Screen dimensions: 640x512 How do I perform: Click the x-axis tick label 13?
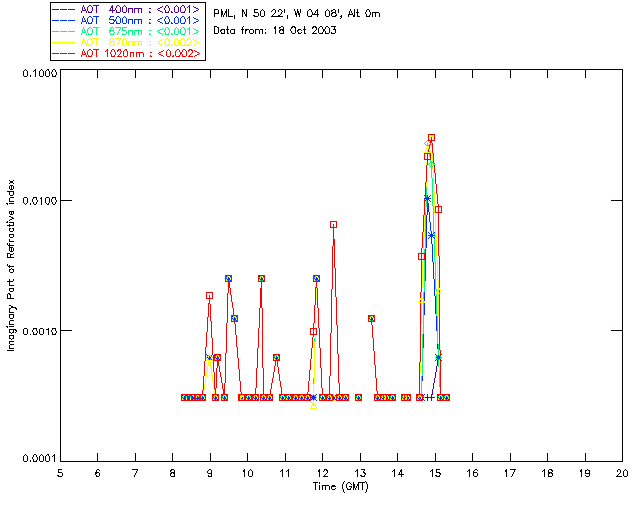(x=360, y=474)
